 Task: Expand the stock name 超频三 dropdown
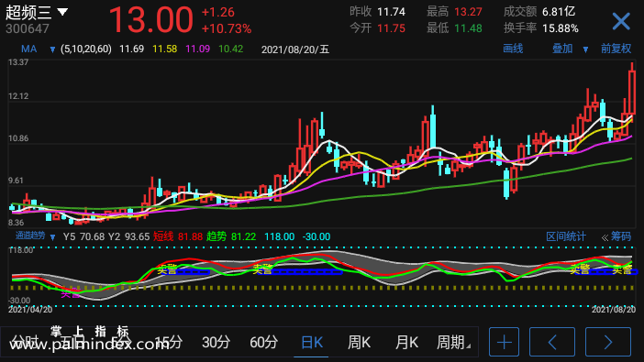click(62, 12)
